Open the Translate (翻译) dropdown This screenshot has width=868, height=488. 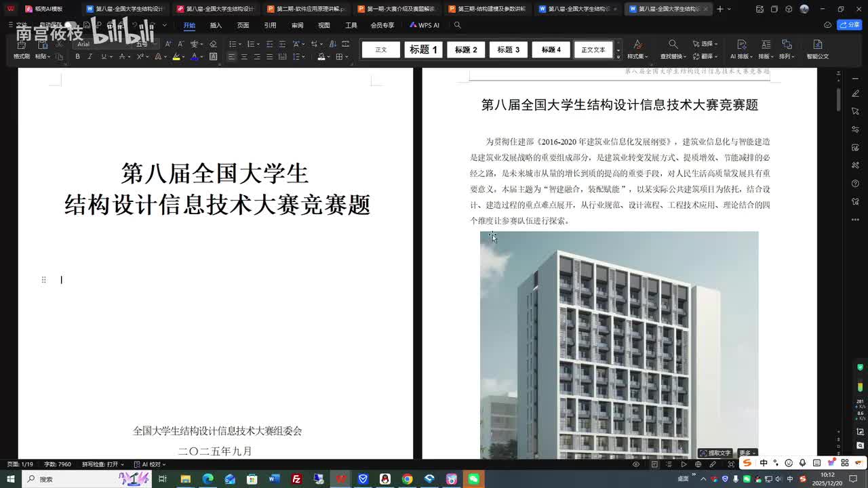[x=705, y=56]
